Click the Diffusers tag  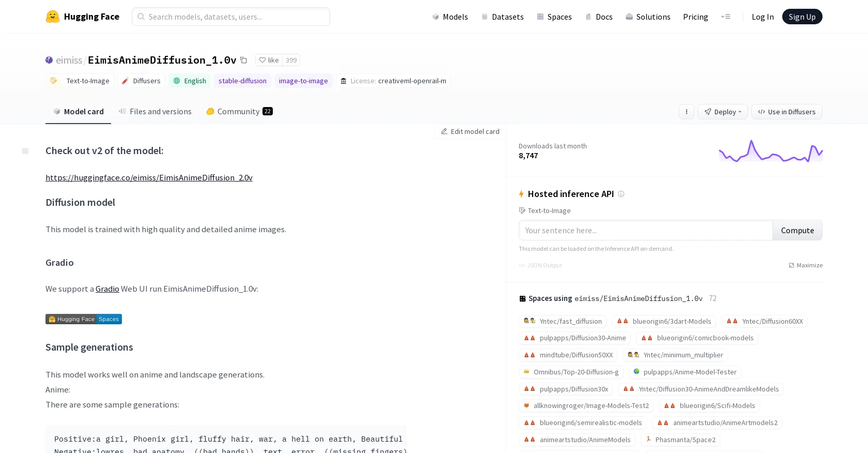[x=141, y=81]
